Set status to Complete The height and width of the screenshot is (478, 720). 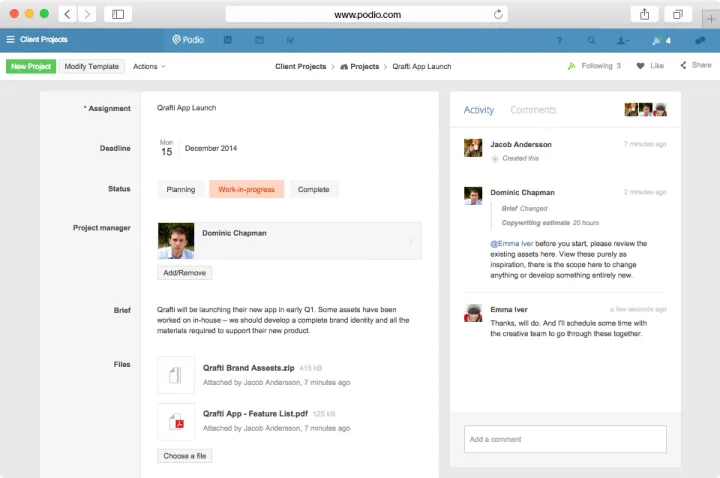(314, 189)
